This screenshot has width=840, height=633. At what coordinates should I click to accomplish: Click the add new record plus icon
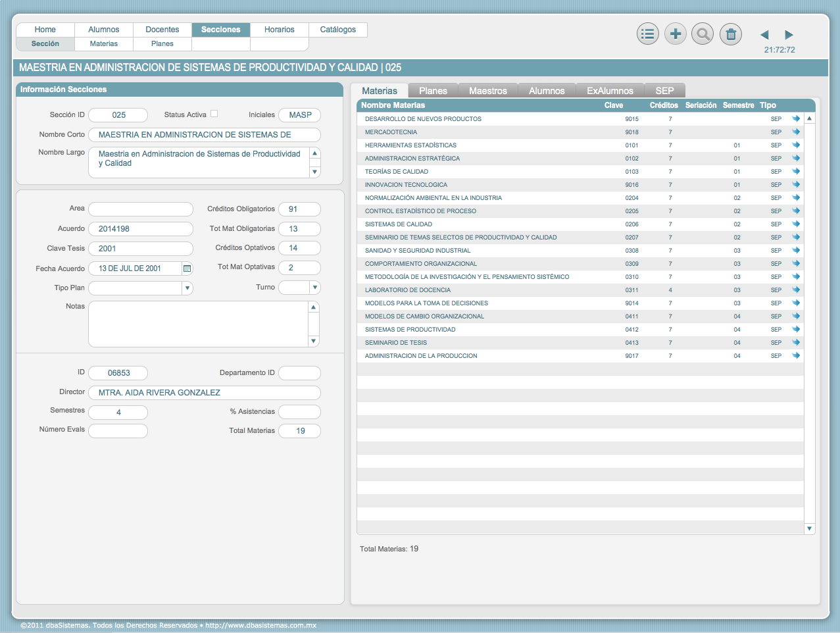click(x=676, y=34)
